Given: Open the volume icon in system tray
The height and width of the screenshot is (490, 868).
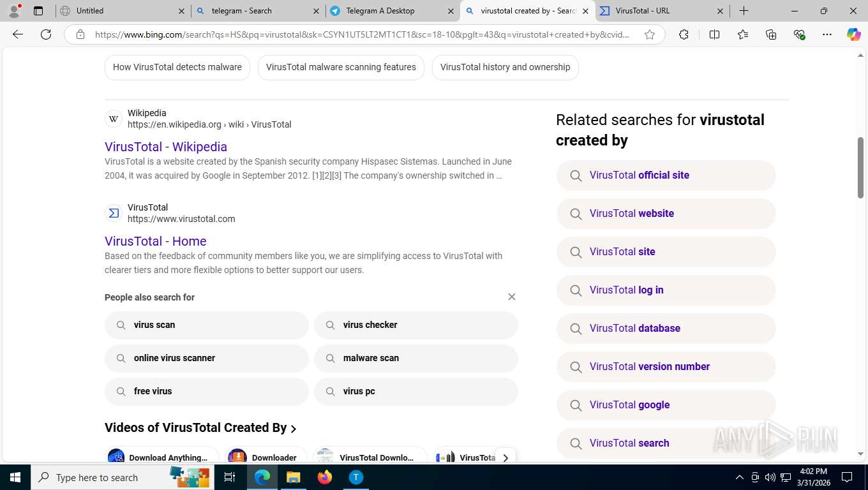Looking at the screenshot, I should [770, 477].
